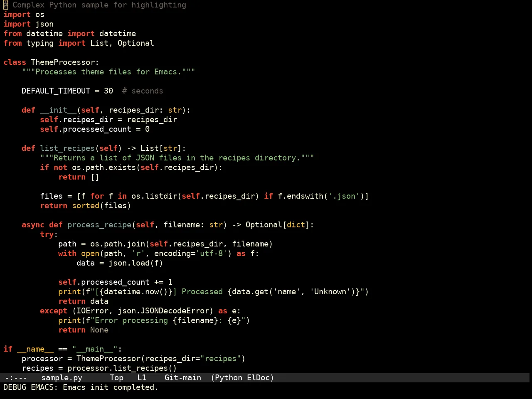Click the 'return []' statement
Screen dimensions: 532x399
point(79,177)
